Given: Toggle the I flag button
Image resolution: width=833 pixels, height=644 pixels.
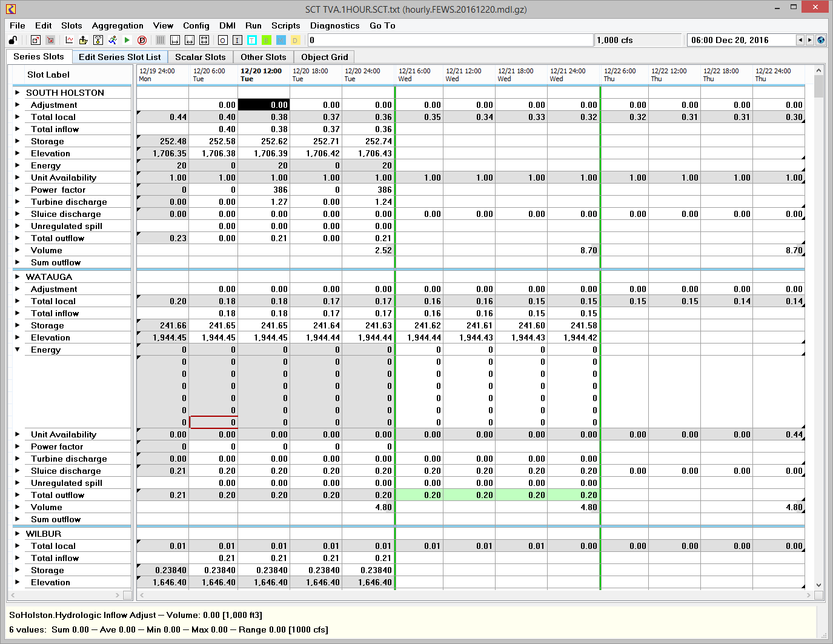Looking at the screenshot, I should [237, 40].
